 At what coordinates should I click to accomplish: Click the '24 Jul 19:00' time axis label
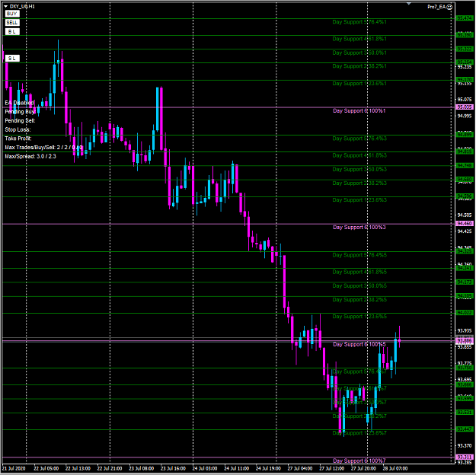(268, 469)
